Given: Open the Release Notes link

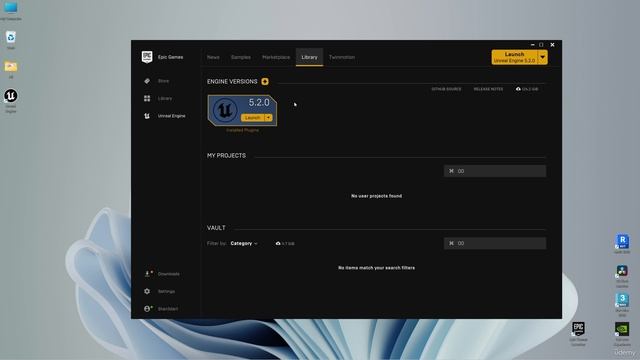Looking at the screenshot, I should [488, 89].
